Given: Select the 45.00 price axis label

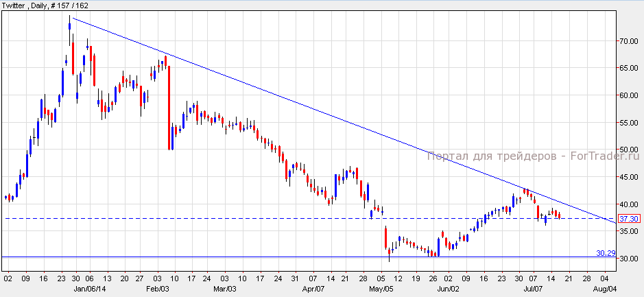Looking at the screenshot, I should click(x=630, y=177).
